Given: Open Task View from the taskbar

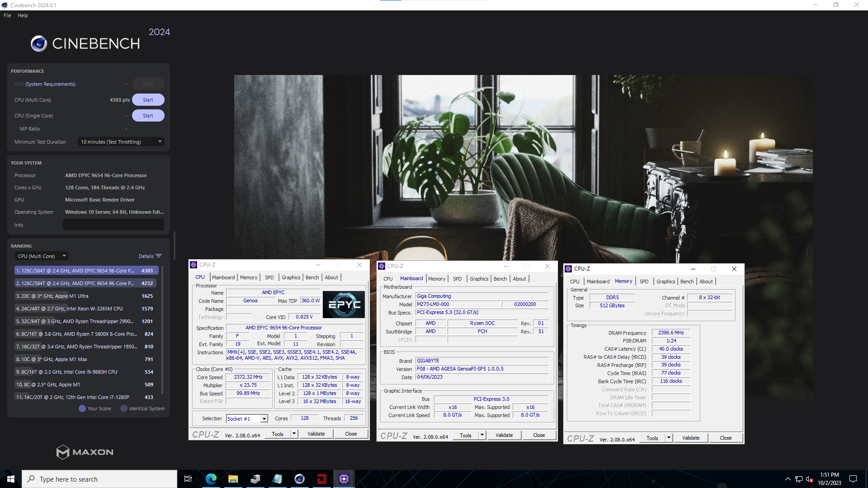Looking at the screenshot, I should [188, 479].
